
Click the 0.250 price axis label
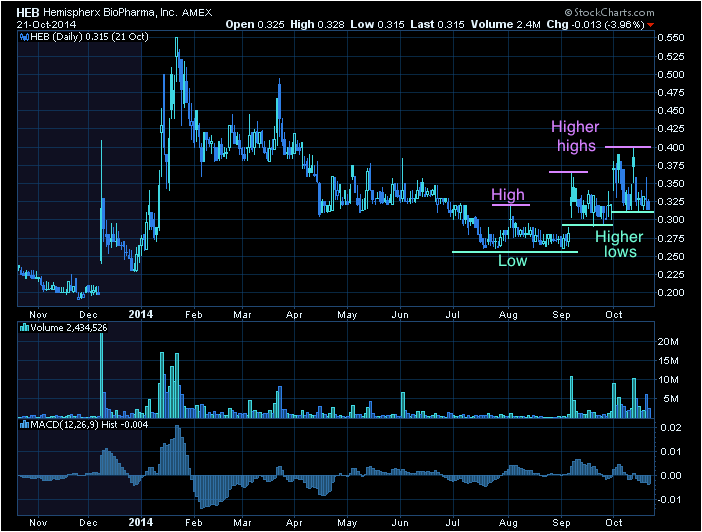[671, 257]
